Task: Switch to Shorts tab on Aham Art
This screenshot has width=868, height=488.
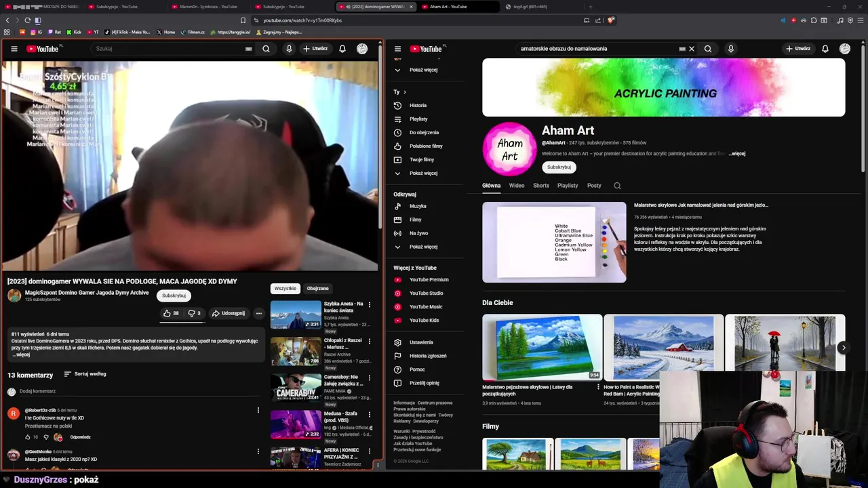Action: [x=541, y=186]
